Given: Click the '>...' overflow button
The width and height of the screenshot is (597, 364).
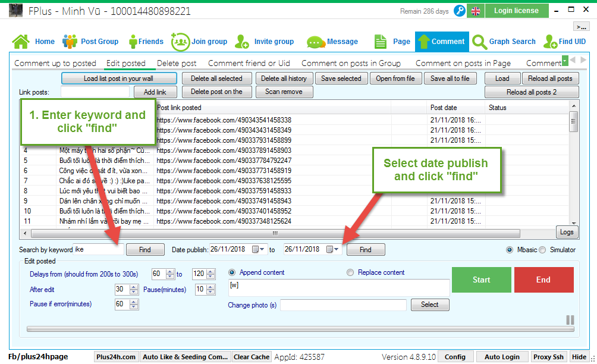Looking at the screenshot, I should 582,27.
